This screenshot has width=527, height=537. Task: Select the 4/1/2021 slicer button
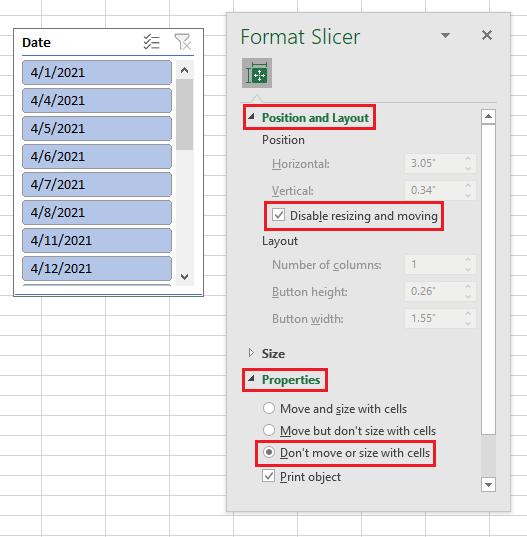click(x=97, y=72)
